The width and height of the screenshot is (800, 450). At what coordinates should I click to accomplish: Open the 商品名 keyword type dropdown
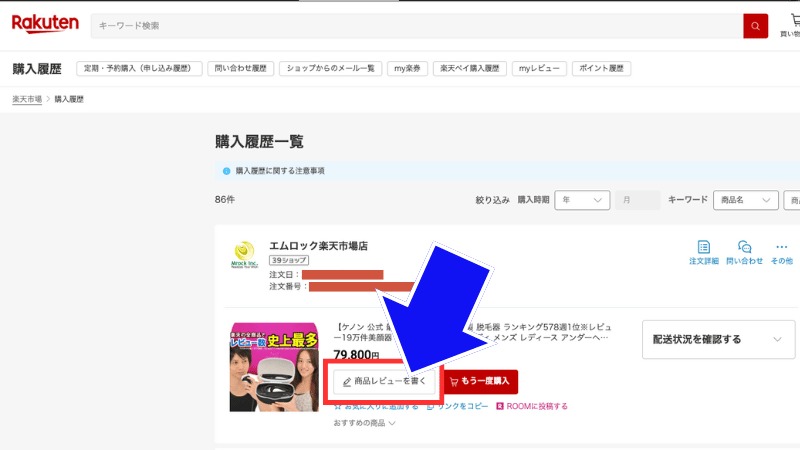[x=745, y=200]
